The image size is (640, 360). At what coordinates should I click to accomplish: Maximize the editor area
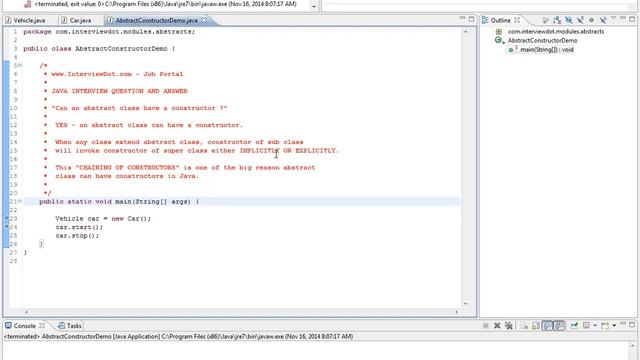pyautogui.click(x=471, y=19)
